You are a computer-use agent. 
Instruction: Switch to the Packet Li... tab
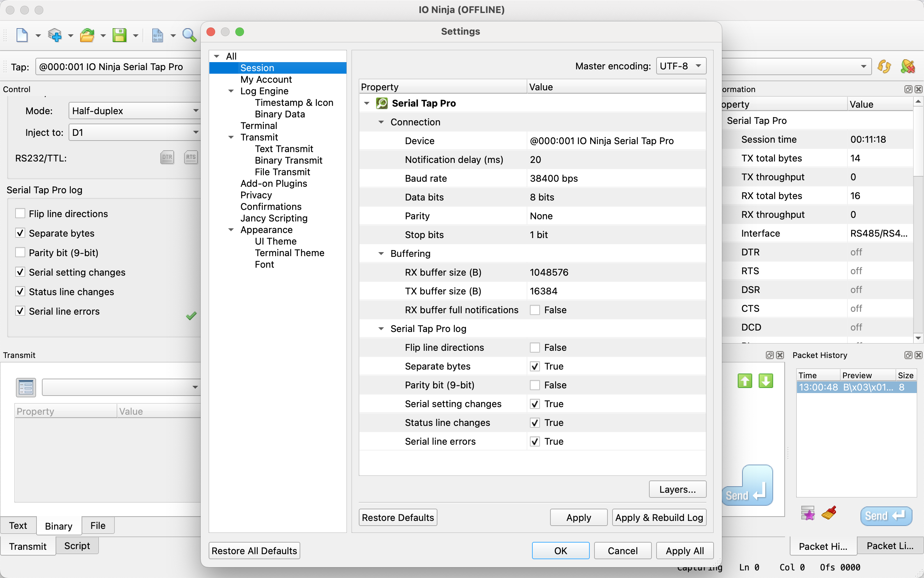pos(890,546)
